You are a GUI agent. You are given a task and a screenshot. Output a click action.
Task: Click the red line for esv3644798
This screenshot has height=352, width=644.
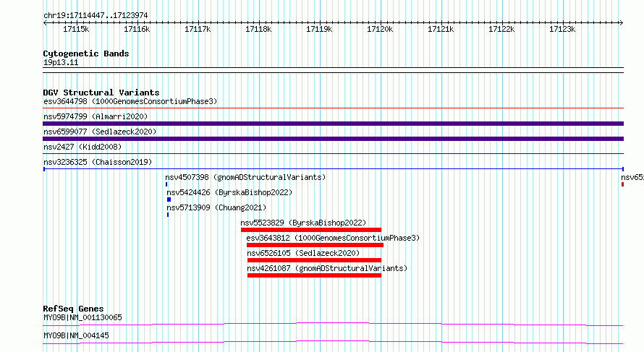pyautogui.click(x=333, y=108)
